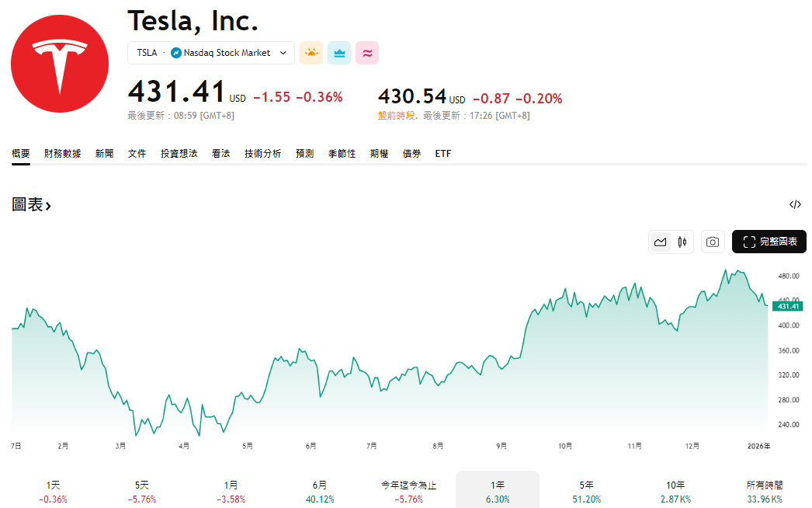Viewport: 812px width, 508px height.
Task: Click the 12月 label on chart timeline
Action: coord(691,446)
